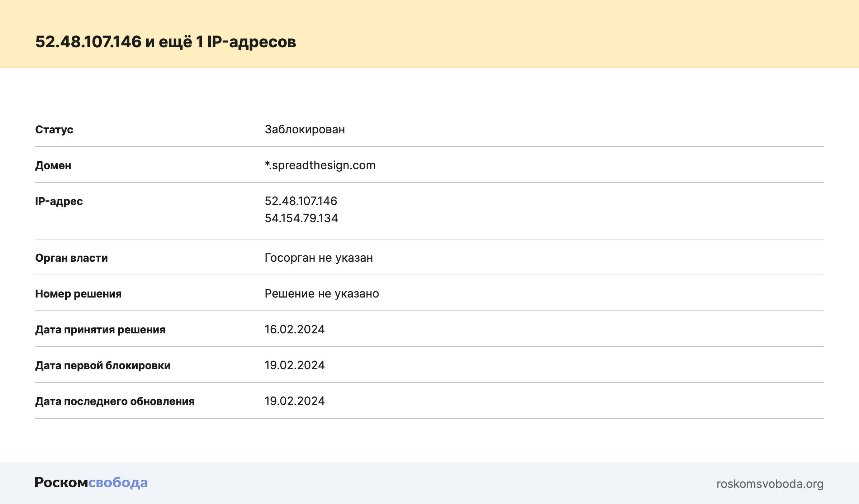This screenshot has height=504, width=859.
Task: Select the domain *.spreadthesign.com
Action: point(320,165)
